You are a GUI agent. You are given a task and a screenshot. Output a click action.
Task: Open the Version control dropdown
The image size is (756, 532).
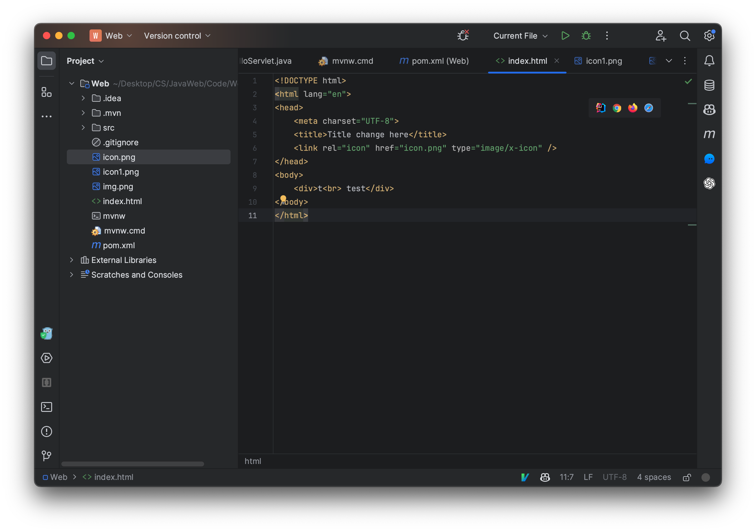click(177, 36)
